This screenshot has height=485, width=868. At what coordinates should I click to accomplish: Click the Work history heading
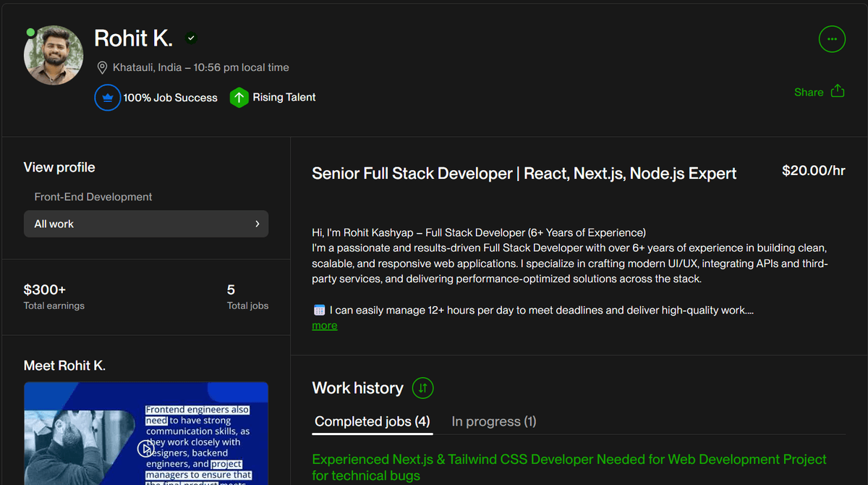[x=357, y=388]
